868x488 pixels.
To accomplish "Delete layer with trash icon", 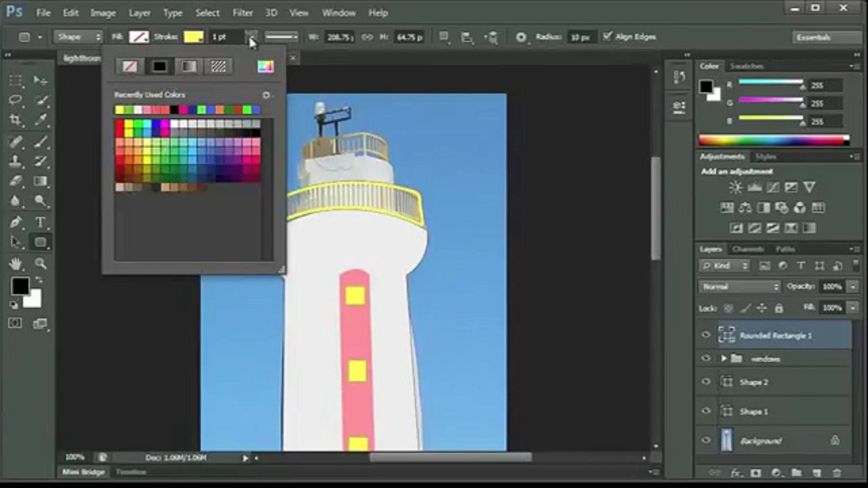I will coord(837,472).
